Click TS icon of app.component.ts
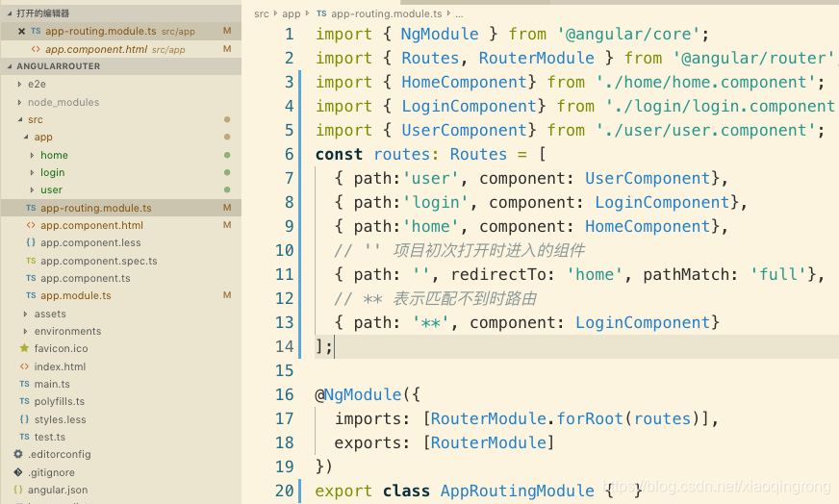This screenshot has height=504, width=839. tap(31, 278)
